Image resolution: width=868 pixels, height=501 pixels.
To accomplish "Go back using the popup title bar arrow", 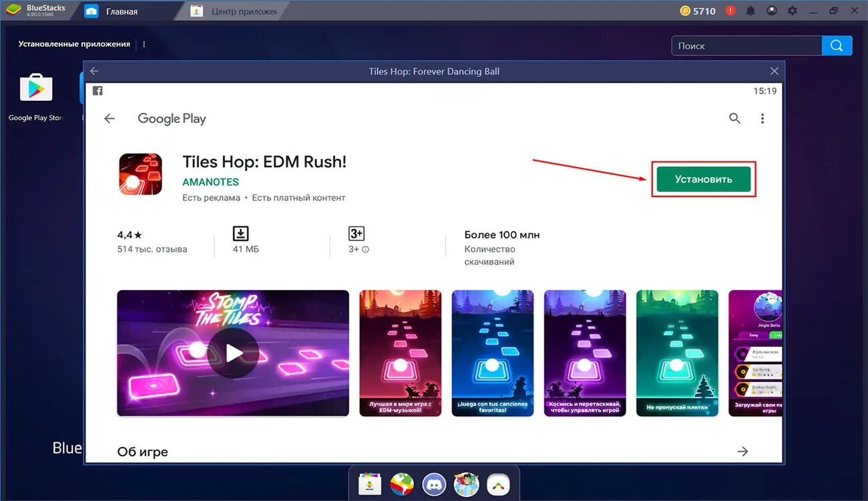I will 94,71.
